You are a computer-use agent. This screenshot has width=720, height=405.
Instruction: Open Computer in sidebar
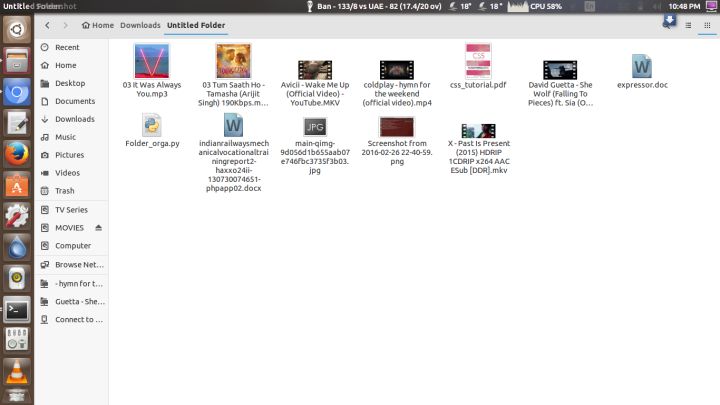point(72,246)
